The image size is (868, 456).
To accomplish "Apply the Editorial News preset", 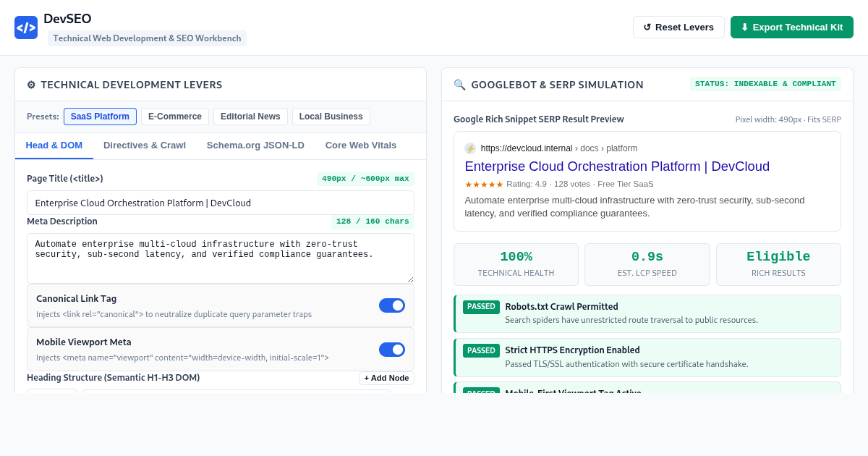I will tap(250, 117).
